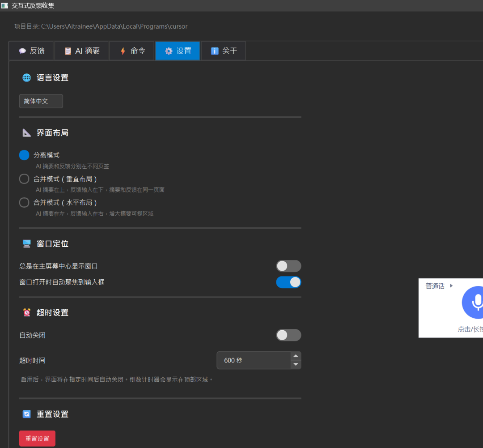Expand the 普通话 dialect arrow
483x448 pixels.
point(451,286)
